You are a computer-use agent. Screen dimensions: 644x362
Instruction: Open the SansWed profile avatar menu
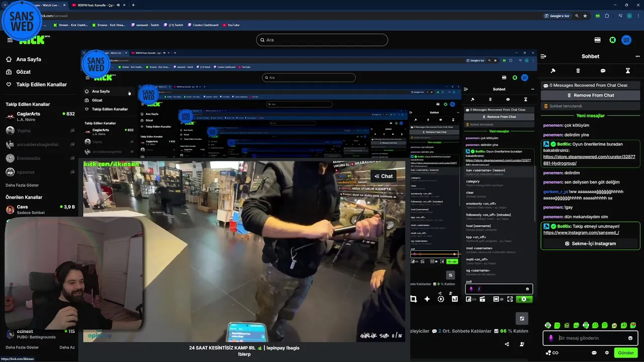click(x=626, y=40)
